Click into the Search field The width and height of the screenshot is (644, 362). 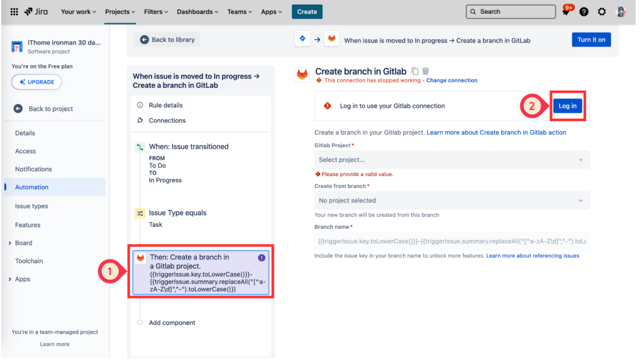511,11
